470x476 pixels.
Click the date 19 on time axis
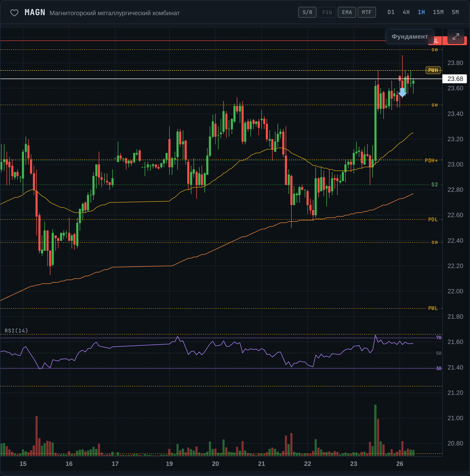[169, 464]
